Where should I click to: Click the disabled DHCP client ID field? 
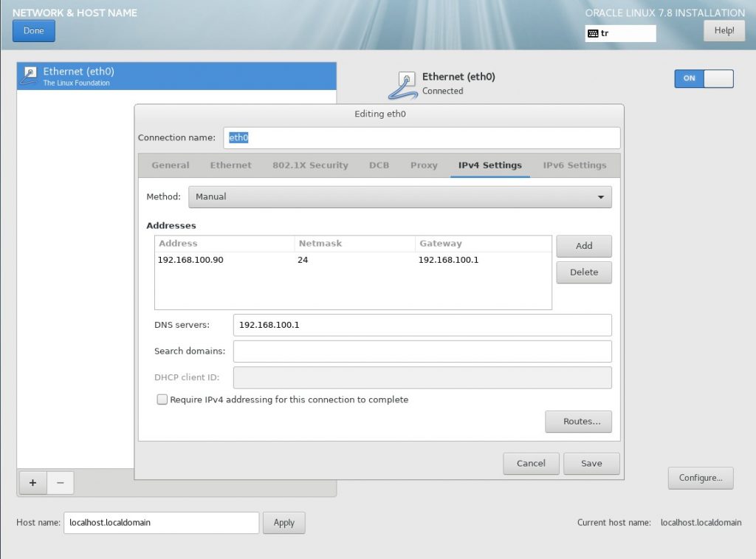[422, 377]
